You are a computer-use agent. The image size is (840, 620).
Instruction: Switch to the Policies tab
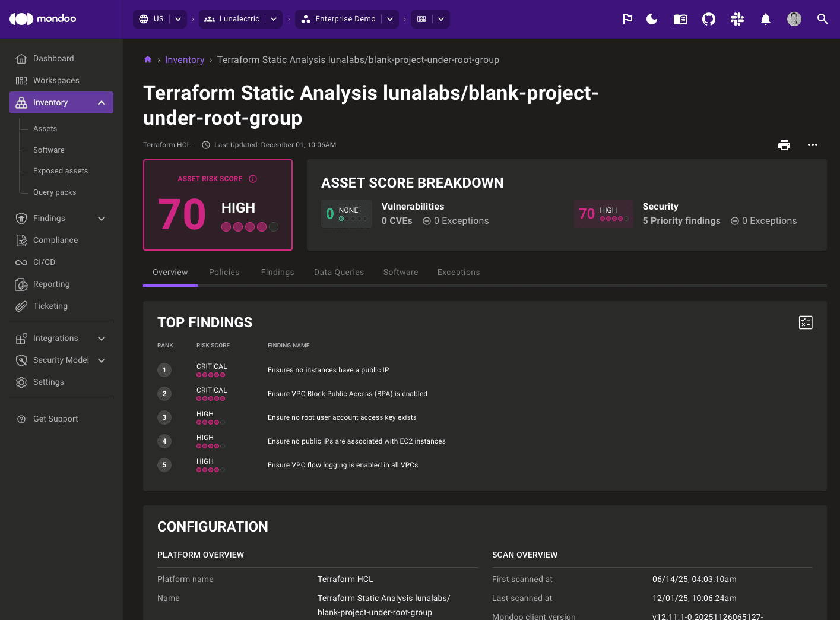[x=224, y=272]
